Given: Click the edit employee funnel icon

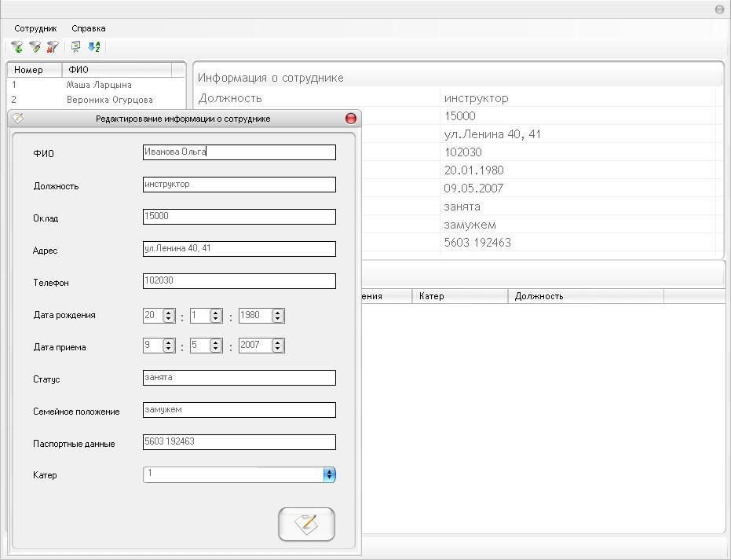Looking at the screenshot, I should pyautogui.click(x=35, y=46).
